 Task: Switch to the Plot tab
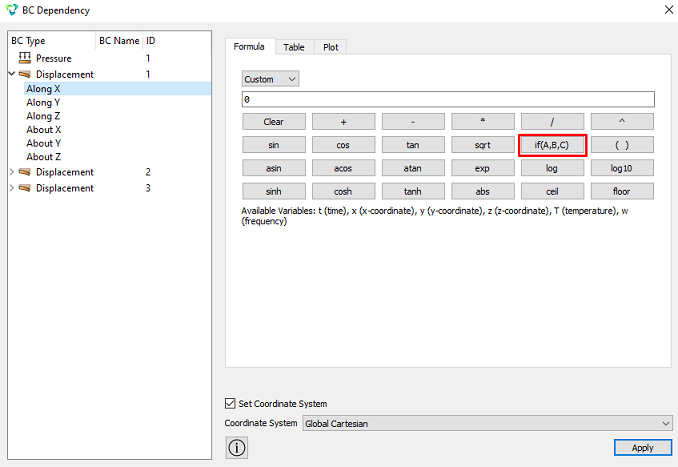tap(331, 47)
